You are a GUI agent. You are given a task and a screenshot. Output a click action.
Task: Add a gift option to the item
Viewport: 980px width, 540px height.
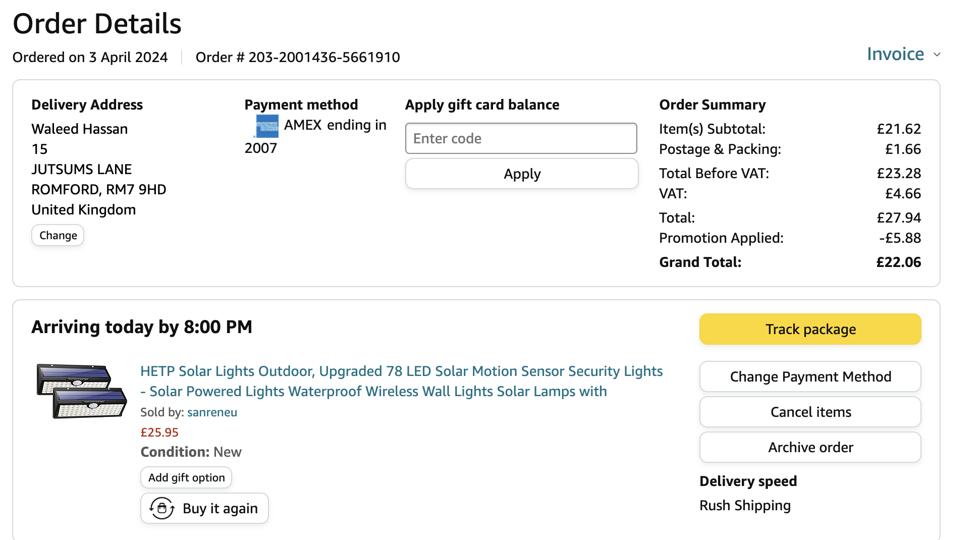(x=186, y=477)
